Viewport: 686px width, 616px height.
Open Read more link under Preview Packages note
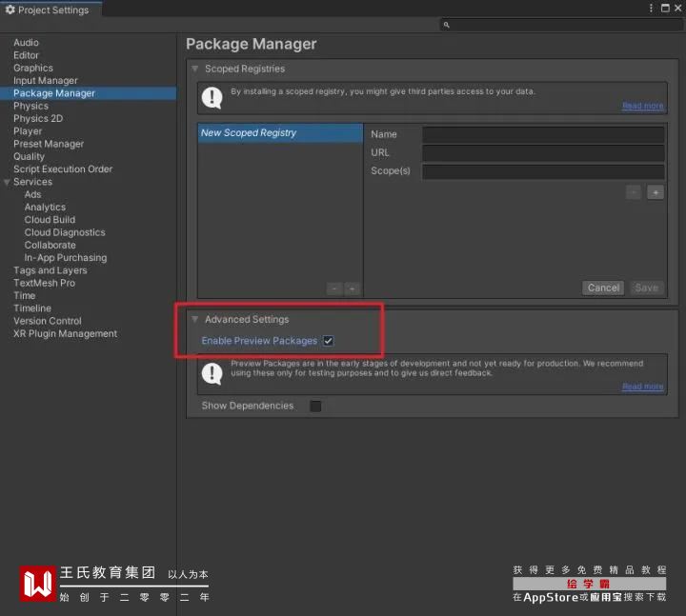(643, 386)
